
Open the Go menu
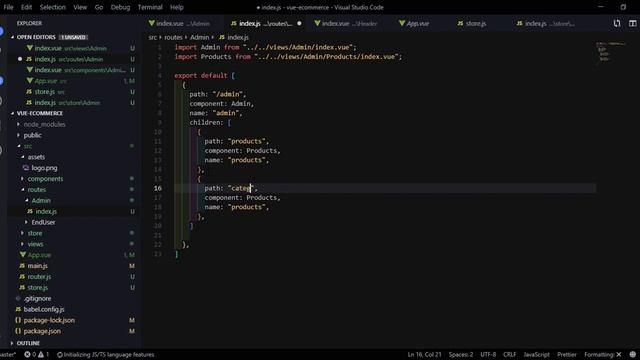[x=99, y=7]
